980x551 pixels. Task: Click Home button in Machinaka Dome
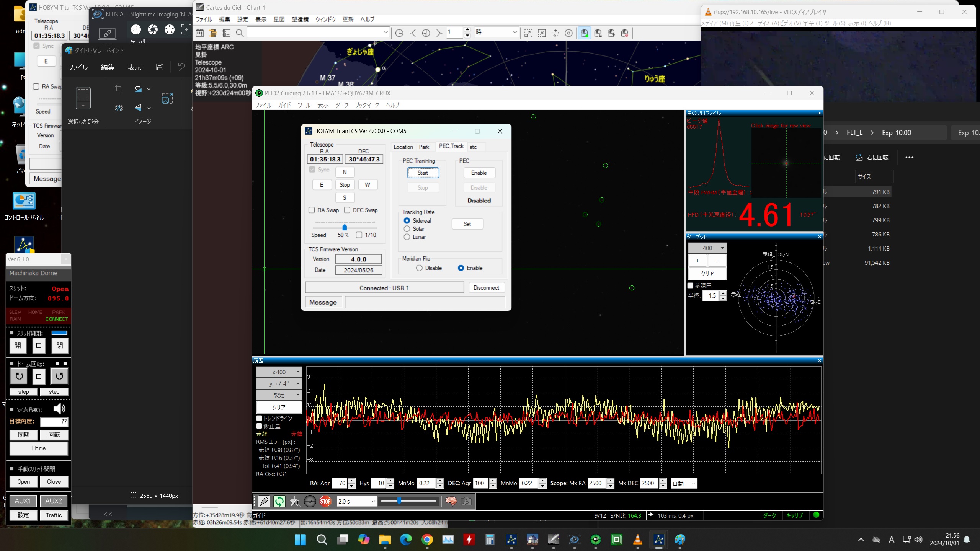pos(39,448)
